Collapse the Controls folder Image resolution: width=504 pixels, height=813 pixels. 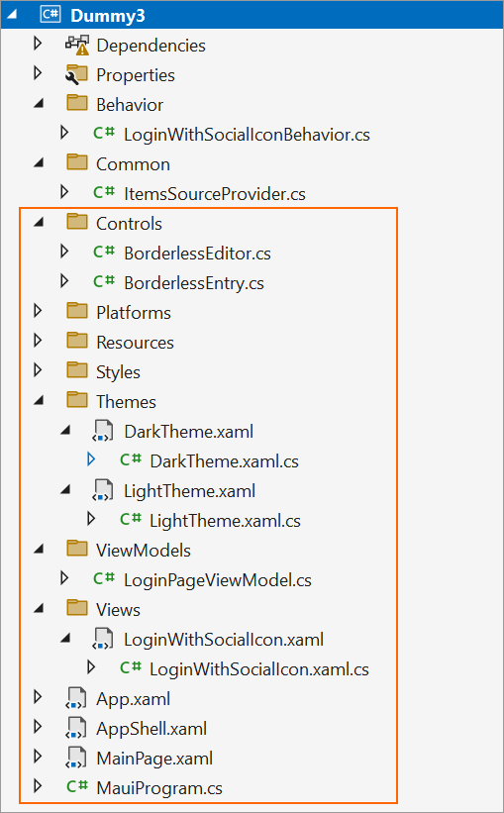39,223
